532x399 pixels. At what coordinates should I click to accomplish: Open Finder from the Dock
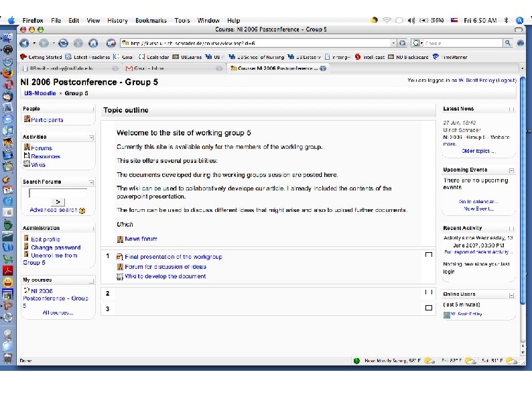point(7,38)
